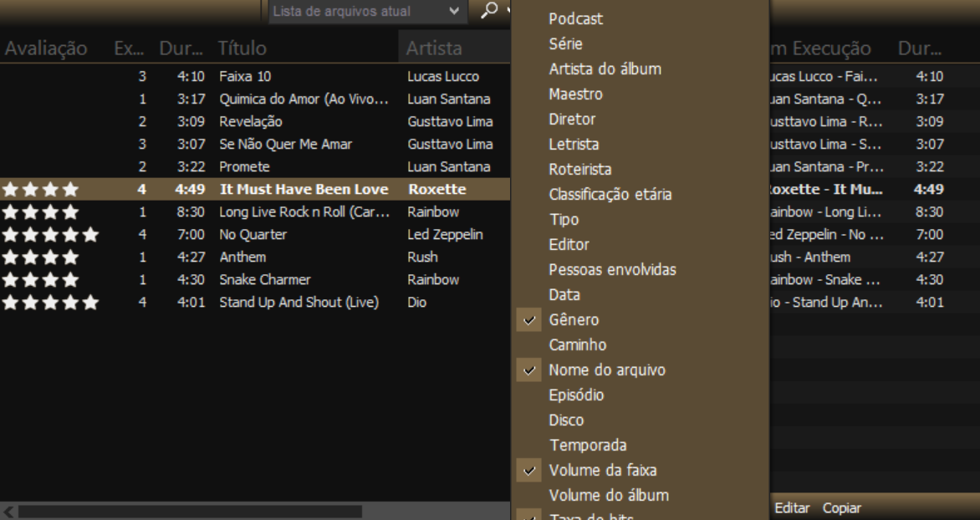
Task: Click the left arrow of horizontal scrollbar
Action: (8, 512)
